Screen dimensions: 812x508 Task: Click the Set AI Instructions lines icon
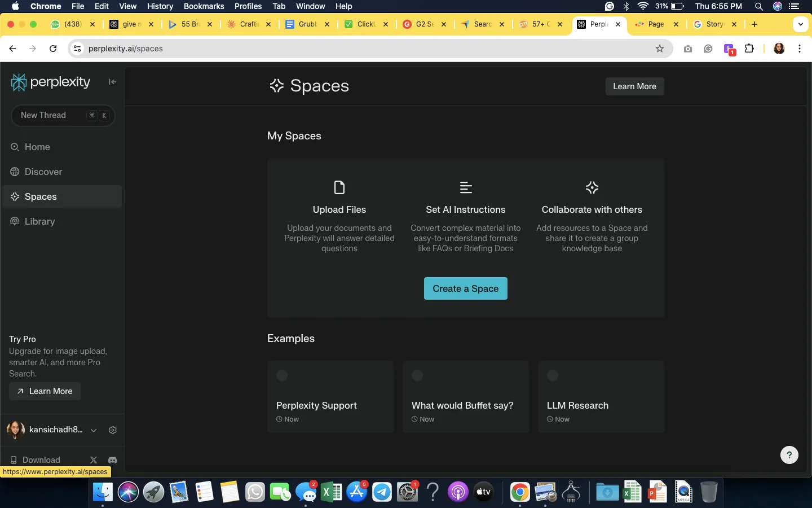[466, 187]
